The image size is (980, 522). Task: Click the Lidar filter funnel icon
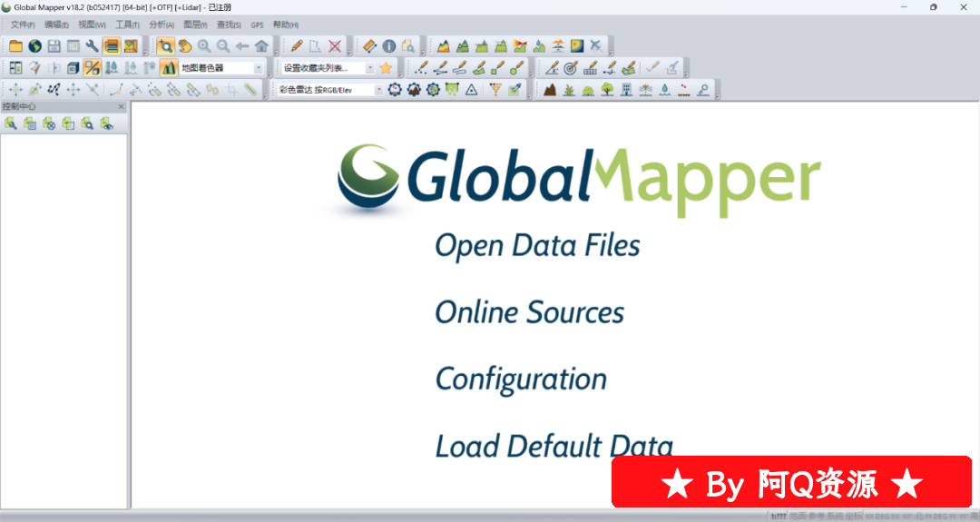pyautogui.click(x=495, y=89)
